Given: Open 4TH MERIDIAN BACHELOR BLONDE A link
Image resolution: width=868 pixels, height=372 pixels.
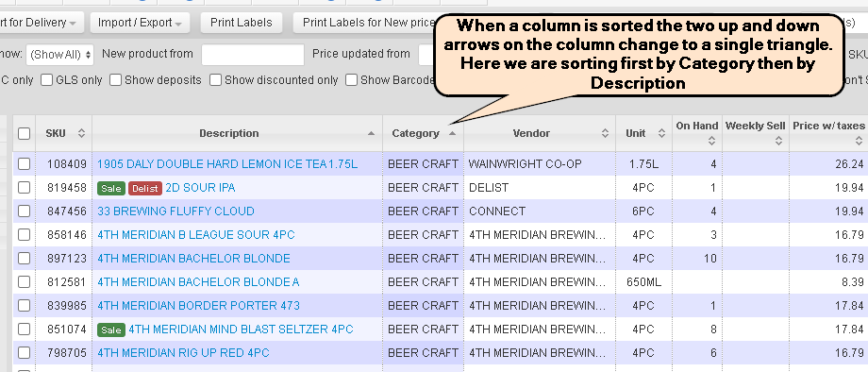Looking at the screenshot, I should click(198, 281).
